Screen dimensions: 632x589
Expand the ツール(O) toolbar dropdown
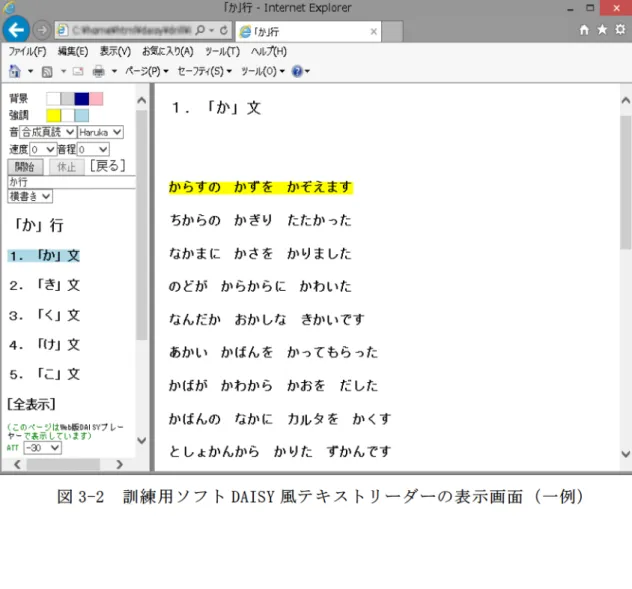click(263, 71)
